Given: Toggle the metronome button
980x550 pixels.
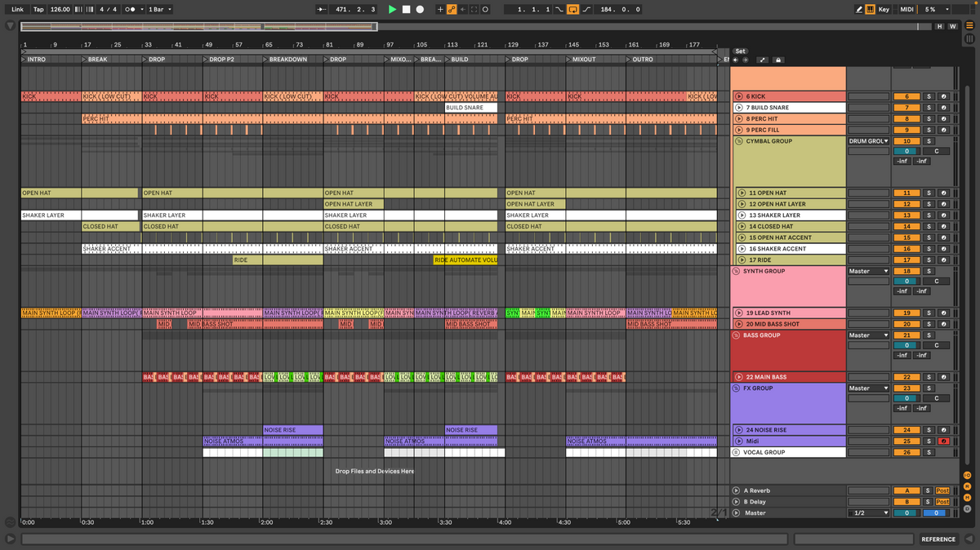Looking at the screenshot, I should 130,9.
